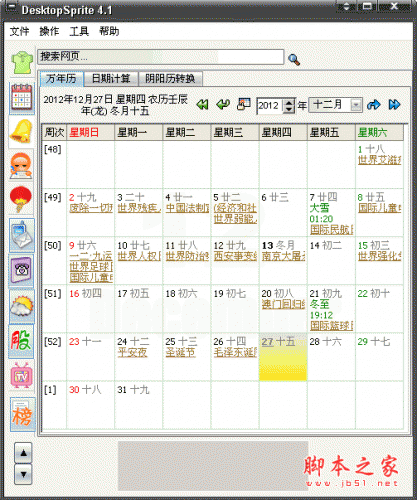Decrease the year with spinner down arrow
The width and height of the screenshot is (417, 500).
click(x=289, y=110)
